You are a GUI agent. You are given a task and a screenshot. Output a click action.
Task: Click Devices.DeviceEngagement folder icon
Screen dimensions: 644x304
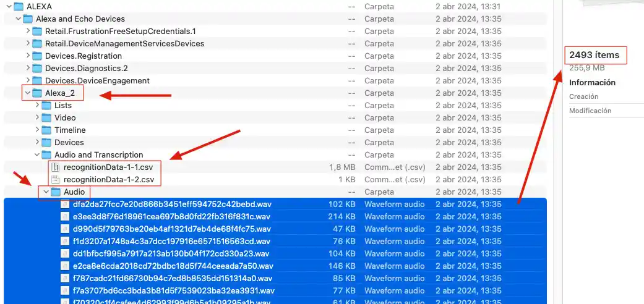(37, 80)
